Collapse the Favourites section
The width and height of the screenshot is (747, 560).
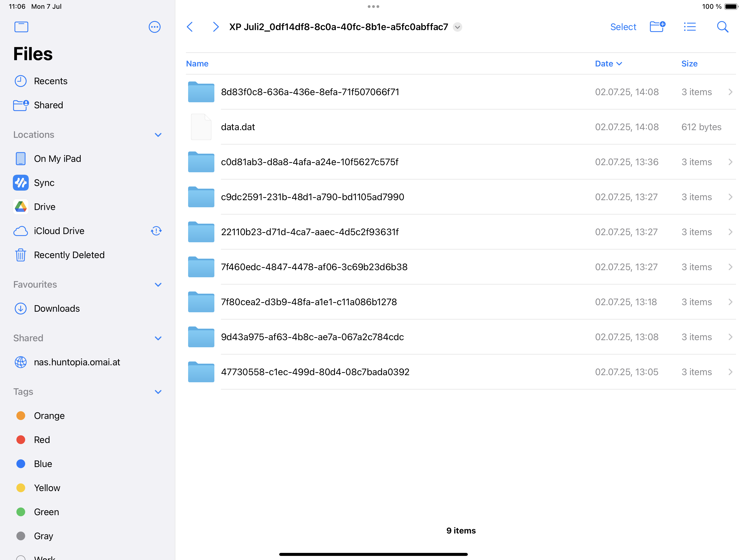158,284
